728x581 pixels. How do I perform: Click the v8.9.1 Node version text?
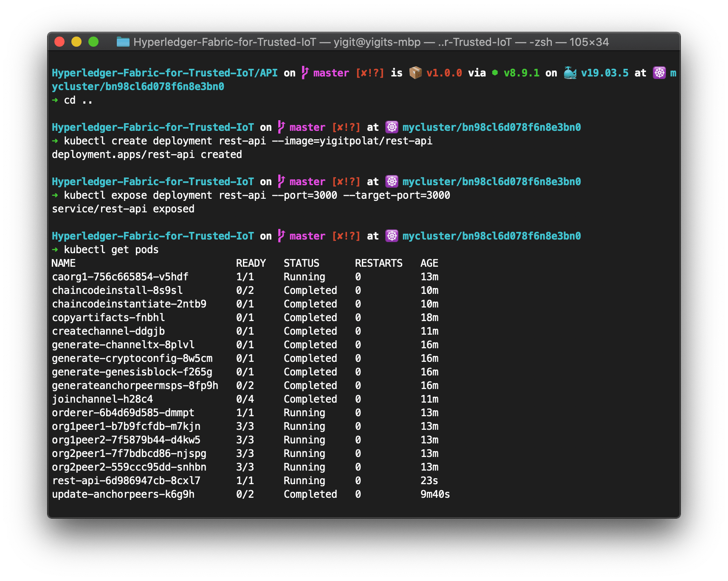522,73
